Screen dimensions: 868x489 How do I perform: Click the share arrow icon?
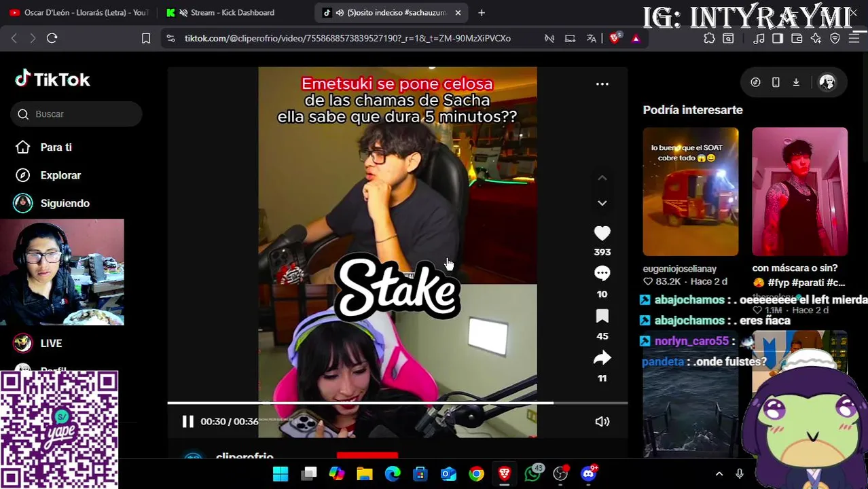point(602,358)
